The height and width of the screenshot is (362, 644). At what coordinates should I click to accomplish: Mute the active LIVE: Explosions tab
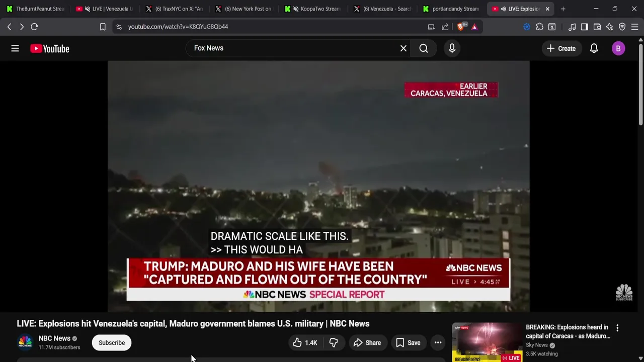pos(504,9)
